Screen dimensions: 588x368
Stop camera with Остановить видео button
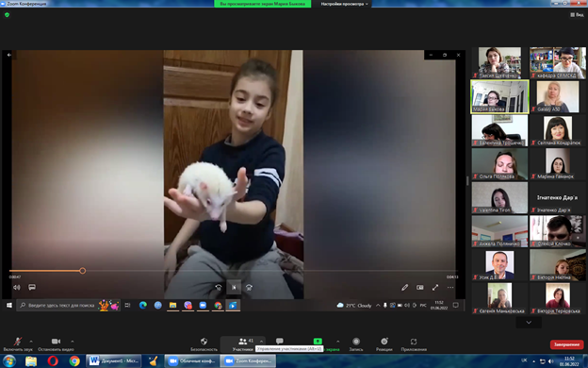pyautogui.click(x=56, y=344)
